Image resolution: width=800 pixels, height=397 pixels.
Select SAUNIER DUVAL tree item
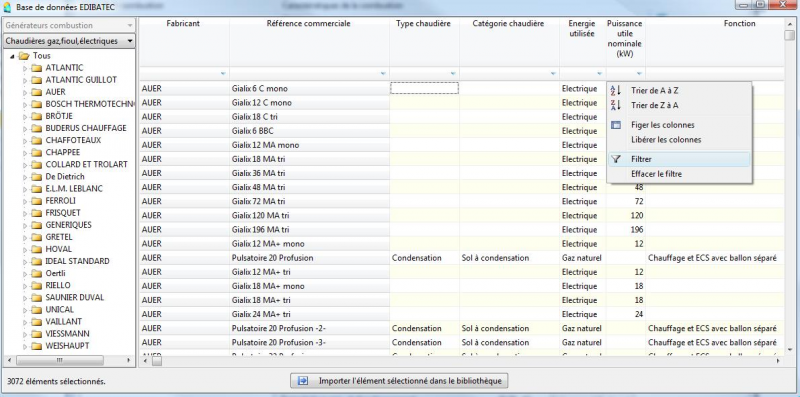[74, 297]
